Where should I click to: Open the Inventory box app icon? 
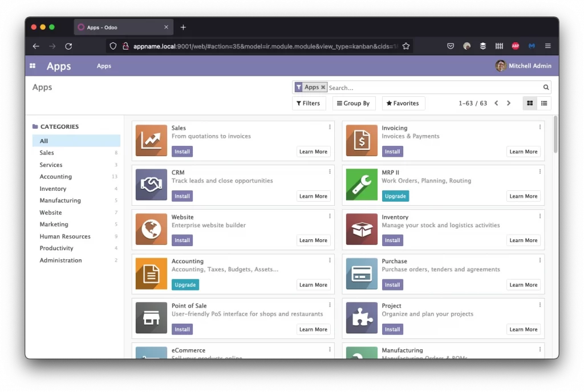pyautogui.click(x=362, y=229)
